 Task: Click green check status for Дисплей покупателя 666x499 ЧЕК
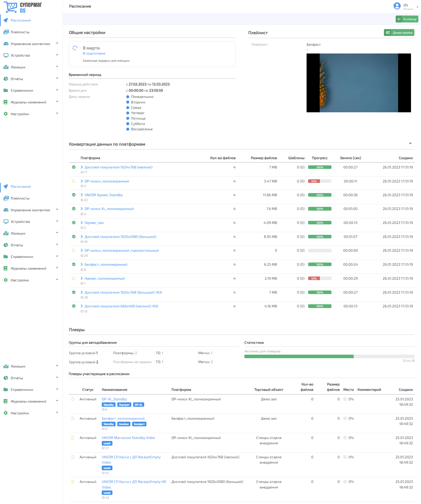pos(74,306)
